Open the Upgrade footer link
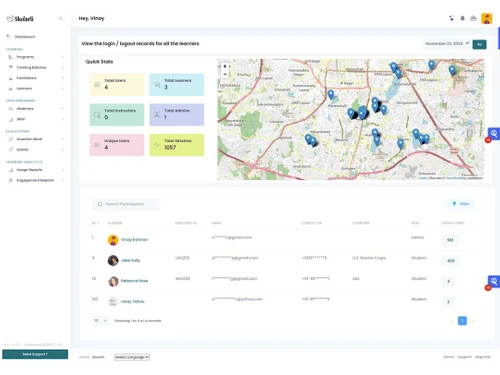 point(482,357)
